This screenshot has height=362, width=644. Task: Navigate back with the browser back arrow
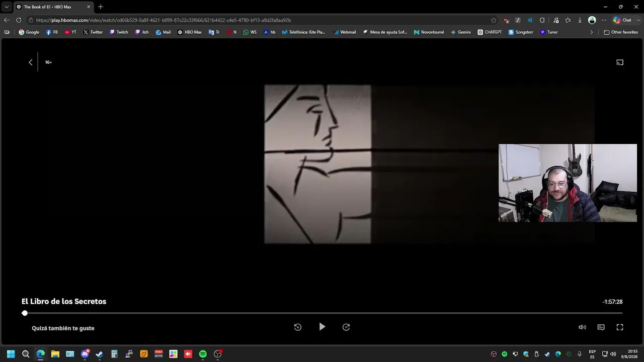tap(7, 20)
